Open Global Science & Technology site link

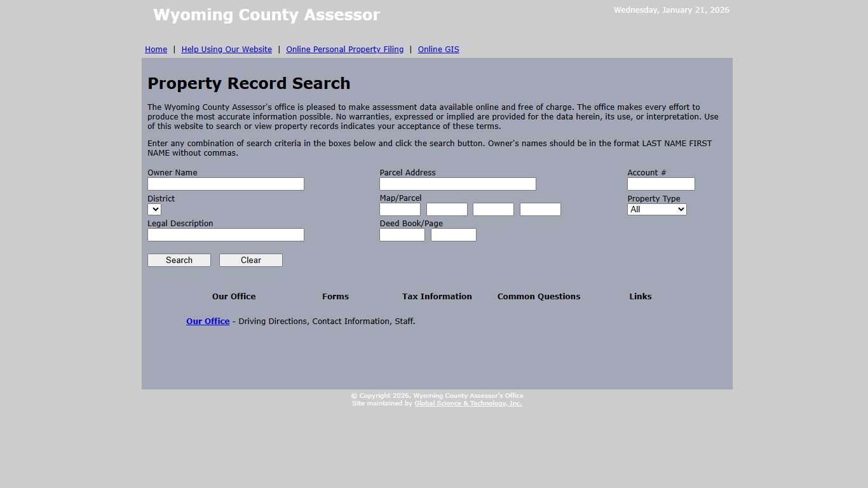tap(468, 403)
